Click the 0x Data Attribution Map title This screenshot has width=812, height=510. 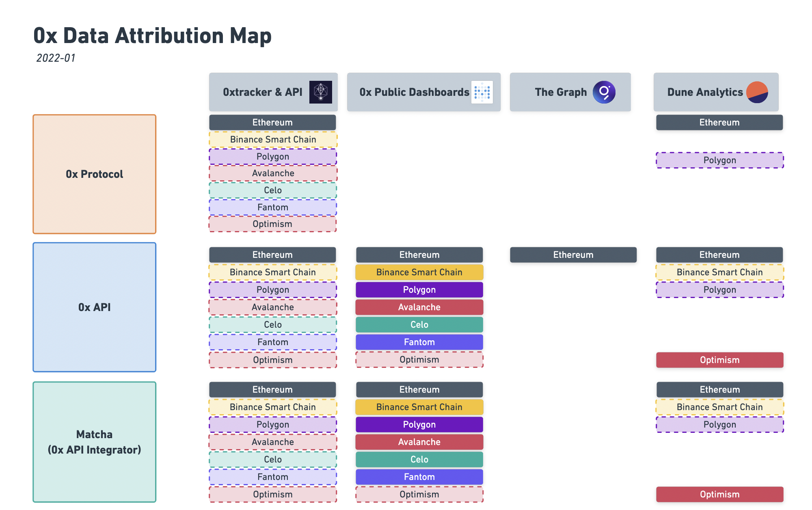click(x=152, y=36)
